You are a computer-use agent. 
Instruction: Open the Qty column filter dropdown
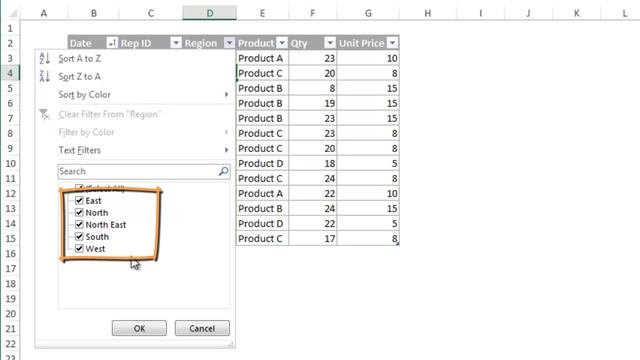[x=330, y=43]
